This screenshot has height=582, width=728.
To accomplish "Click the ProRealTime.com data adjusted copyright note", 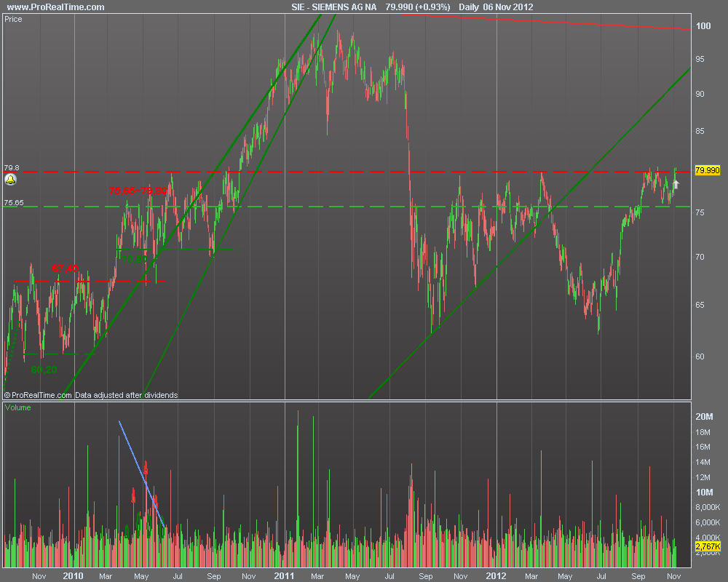I will pyautogui.click(x=91, y=395).
